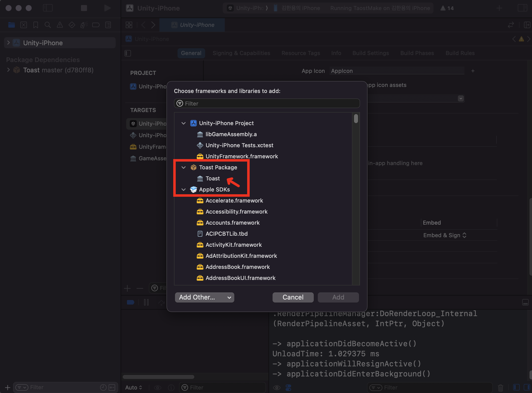Expand Toast master package dependency
This screenshot has width=532, height=393.
[x=8, y=70]
